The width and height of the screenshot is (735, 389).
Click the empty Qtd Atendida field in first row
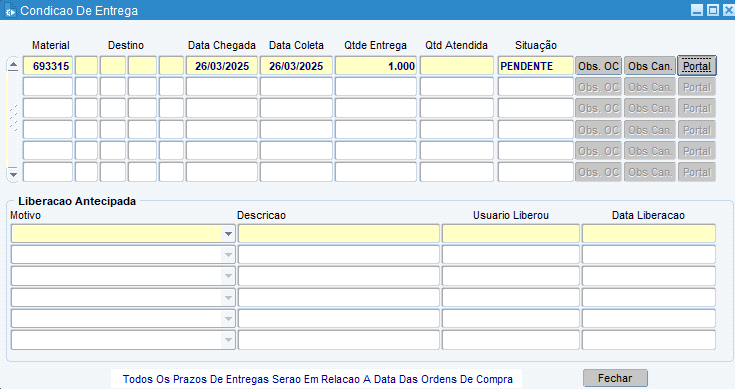[x=457, y=66]
